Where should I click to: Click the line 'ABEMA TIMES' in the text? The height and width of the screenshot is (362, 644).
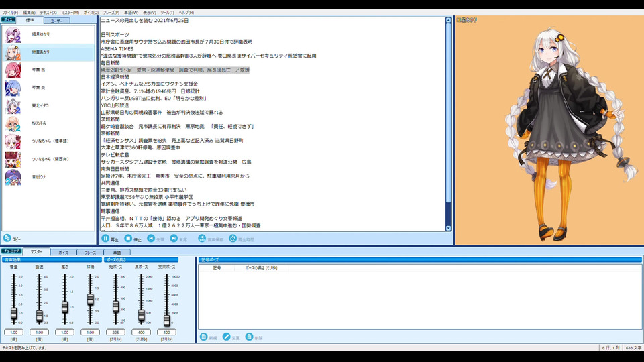[x=117, y=49]
